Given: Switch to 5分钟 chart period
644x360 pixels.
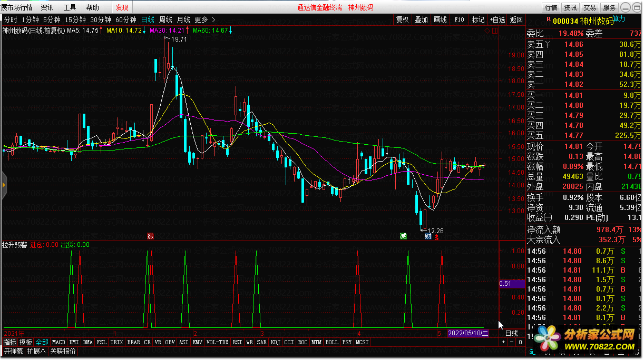Looking at the screenshot, I should click(x=52, y=19).
